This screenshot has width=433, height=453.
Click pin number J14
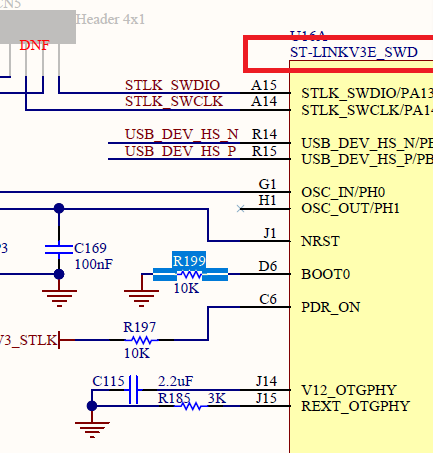pos(266,381)
